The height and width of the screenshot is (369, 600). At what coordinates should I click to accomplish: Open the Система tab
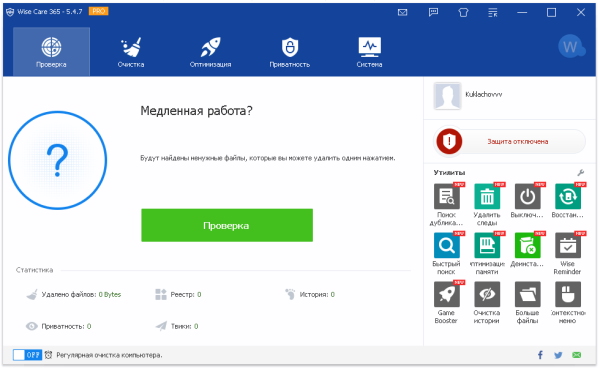tap(369, 52)
